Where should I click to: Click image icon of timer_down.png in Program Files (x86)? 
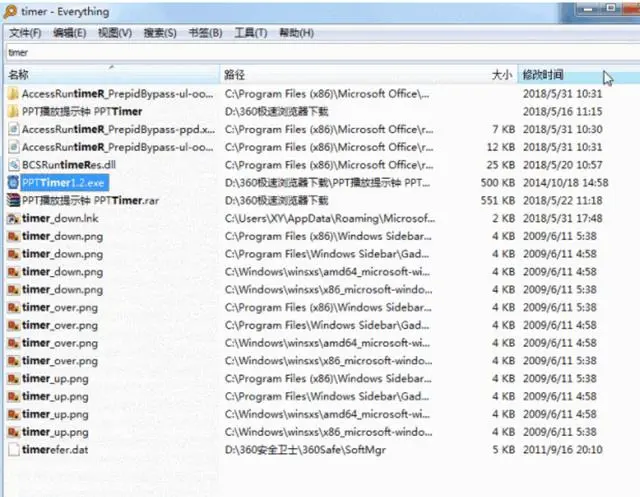point(13,236)
